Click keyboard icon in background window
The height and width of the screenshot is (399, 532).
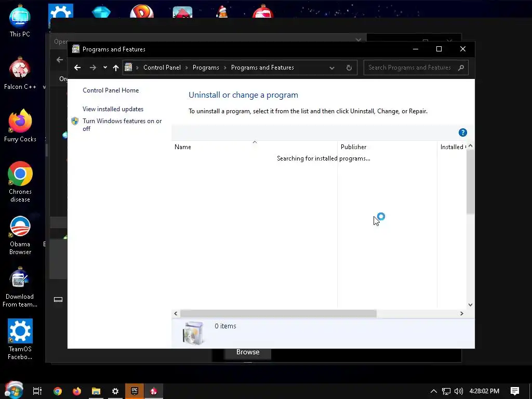(x=58, y=299)
